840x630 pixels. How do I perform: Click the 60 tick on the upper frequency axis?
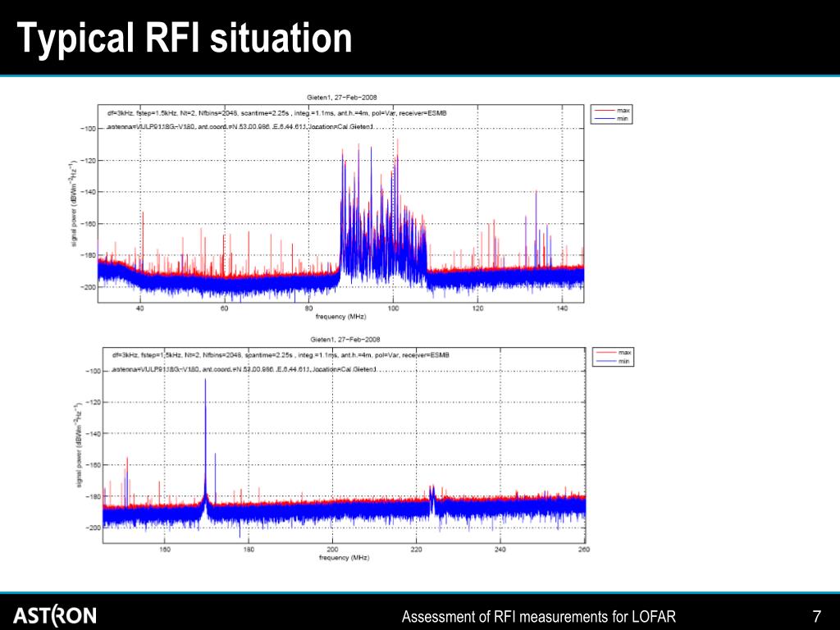(x=225, y=308)
